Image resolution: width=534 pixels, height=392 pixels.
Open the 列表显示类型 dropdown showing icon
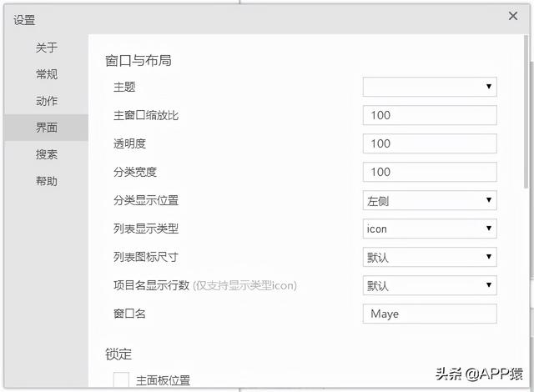click(430, 229)
